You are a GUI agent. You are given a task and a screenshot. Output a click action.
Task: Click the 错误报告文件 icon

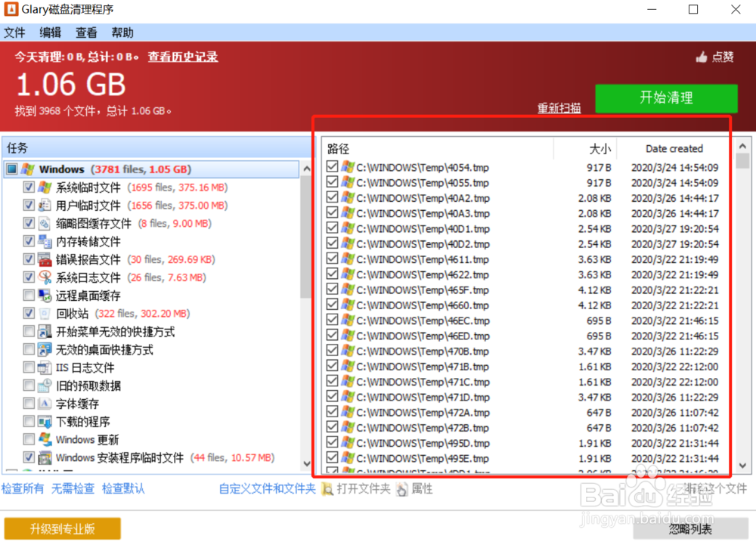click(45, 260)
